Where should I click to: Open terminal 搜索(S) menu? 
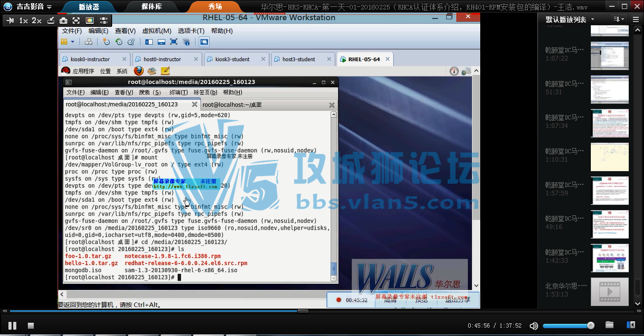point(150,92)
